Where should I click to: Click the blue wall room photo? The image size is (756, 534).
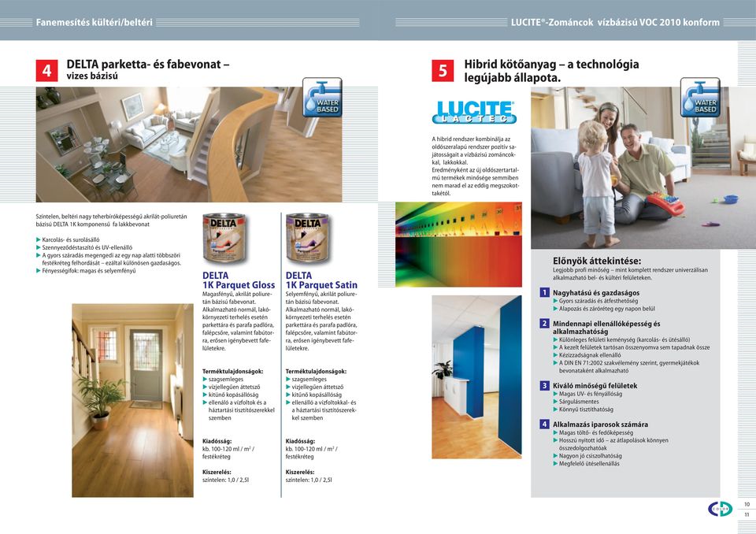pyautogui.click(x=477, y=377)
